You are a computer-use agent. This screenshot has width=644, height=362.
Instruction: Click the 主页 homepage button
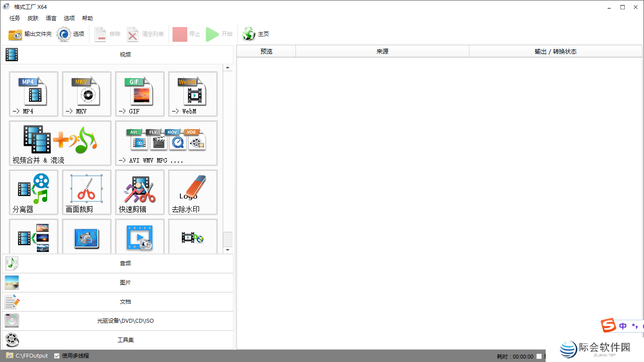[256, 34]
